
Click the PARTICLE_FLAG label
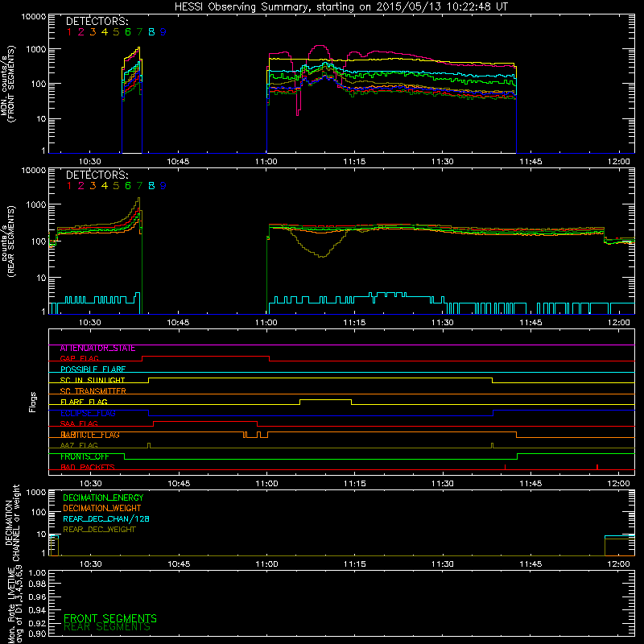pyautogui.click(x=90, y=435)
